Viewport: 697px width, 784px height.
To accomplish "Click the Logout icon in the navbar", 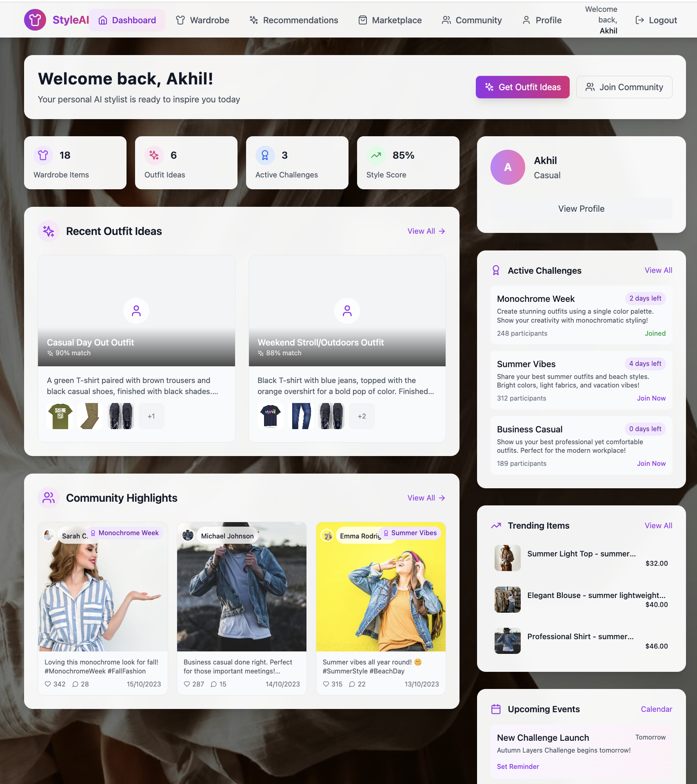I will coord(640,20).
